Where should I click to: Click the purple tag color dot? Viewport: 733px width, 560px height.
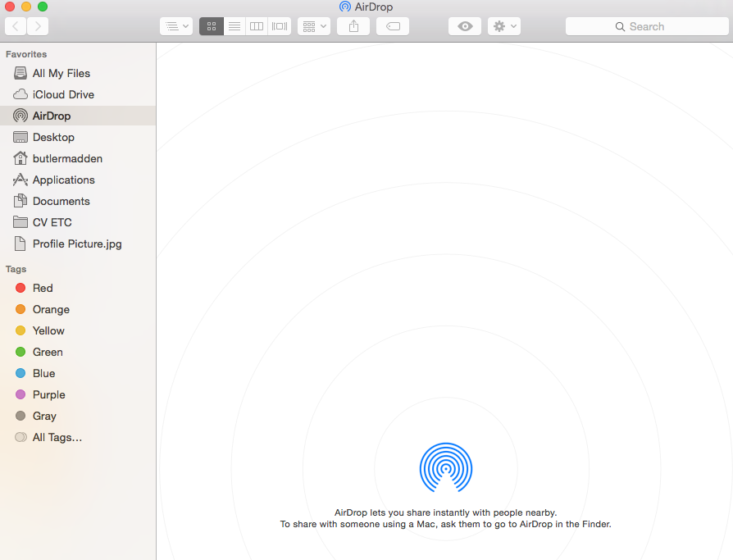coord(20,394)
